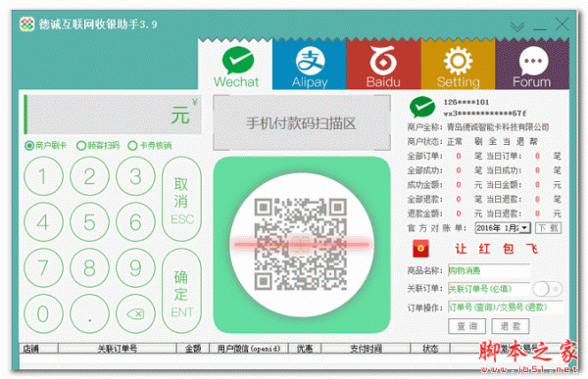Click the WeChat merchant account icon
588x379 pixels.
click(x=422, y=107)
